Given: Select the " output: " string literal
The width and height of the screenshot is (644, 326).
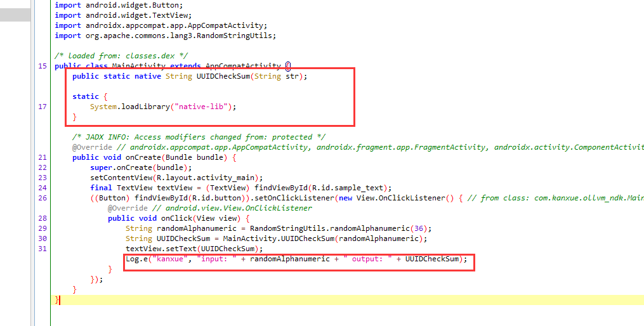Looking at the screenshot, I should pos(367,259).
